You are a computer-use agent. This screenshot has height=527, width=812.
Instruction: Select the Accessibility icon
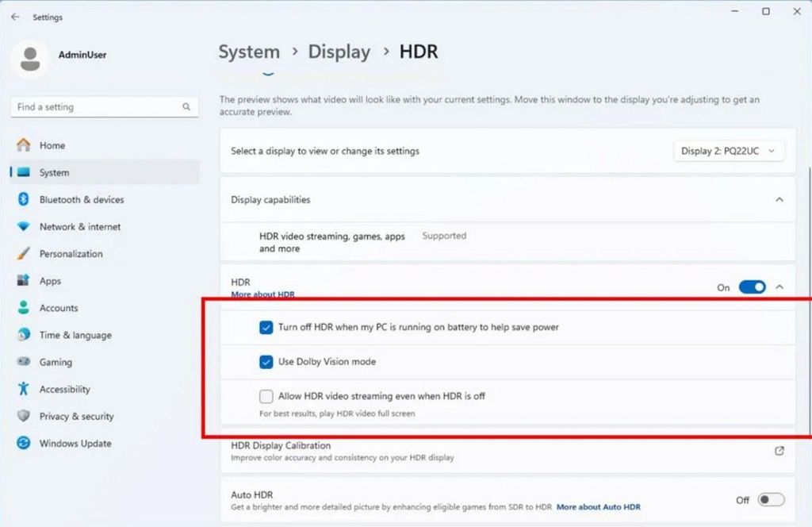[25, 389]
